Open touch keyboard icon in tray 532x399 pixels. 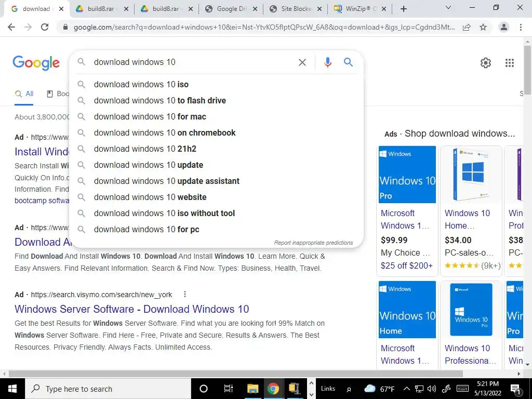coord(462,389)
